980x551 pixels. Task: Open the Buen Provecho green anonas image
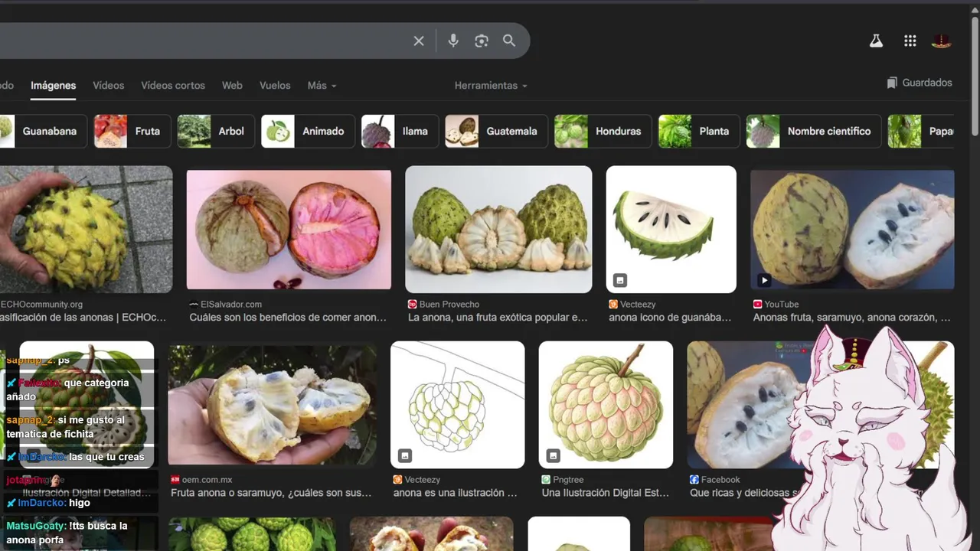point(498,230)
